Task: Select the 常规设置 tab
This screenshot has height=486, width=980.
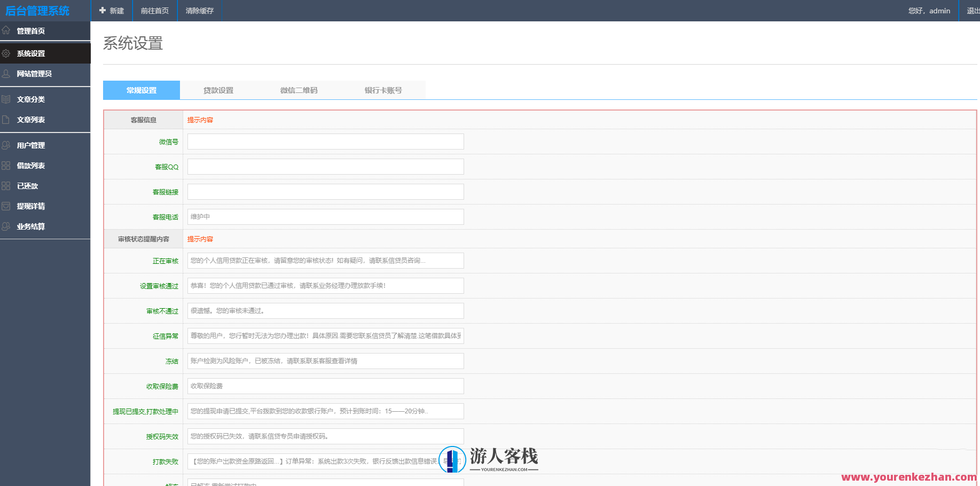Action: pos(142,90)
